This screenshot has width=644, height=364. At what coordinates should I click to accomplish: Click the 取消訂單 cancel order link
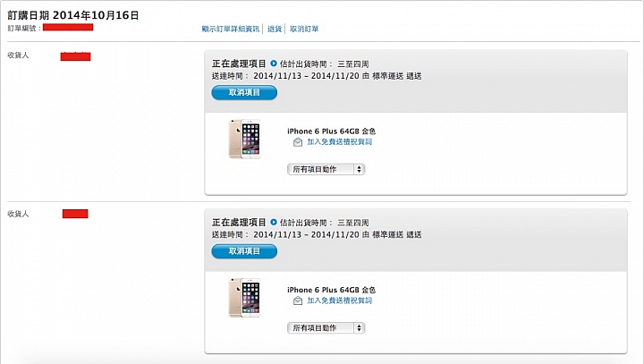pos(304,29)
